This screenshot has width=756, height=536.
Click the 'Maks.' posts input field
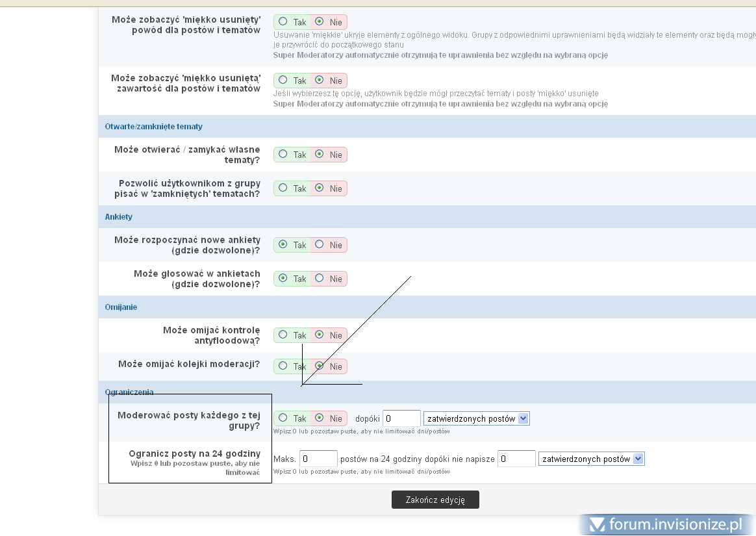[x=318, y=459]
